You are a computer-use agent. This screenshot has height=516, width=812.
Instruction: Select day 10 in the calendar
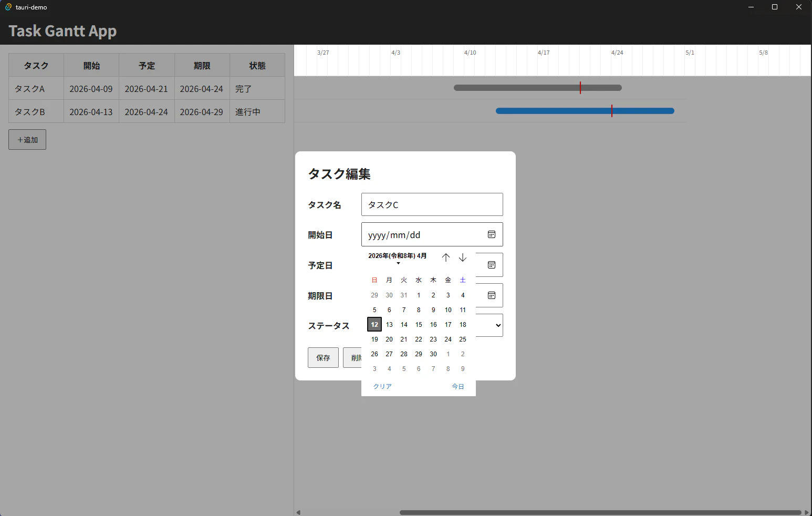click(448, 310)
